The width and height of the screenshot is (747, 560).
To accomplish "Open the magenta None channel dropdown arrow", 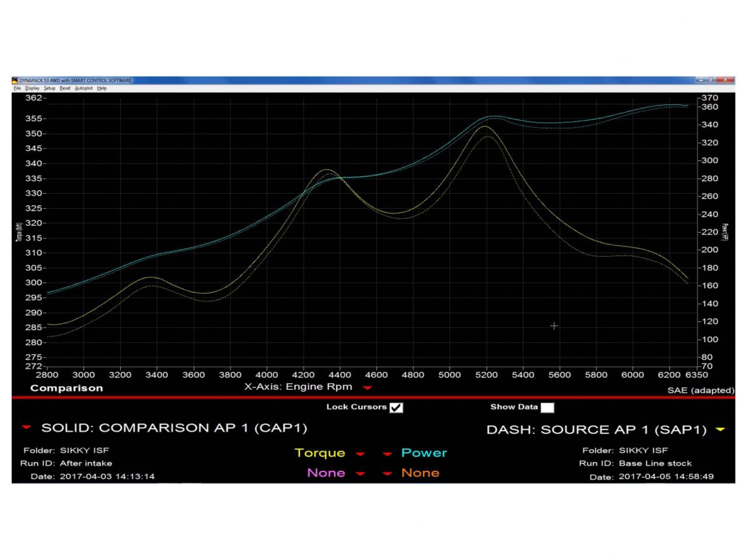I will (360, 474).
